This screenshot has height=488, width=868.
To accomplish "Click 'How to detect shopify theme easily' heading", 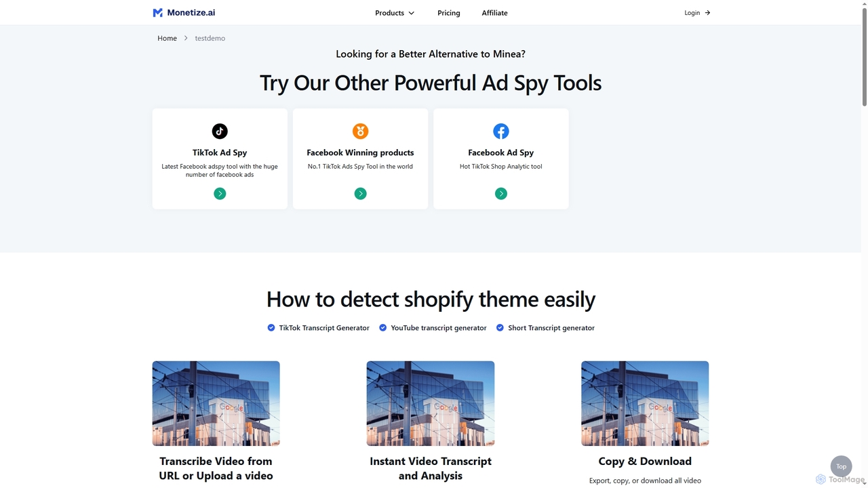I will 431,299.
